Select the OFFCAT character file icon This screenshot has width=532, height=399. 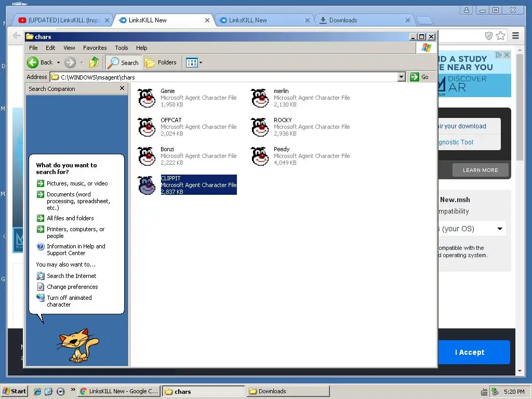click(147, 127)
